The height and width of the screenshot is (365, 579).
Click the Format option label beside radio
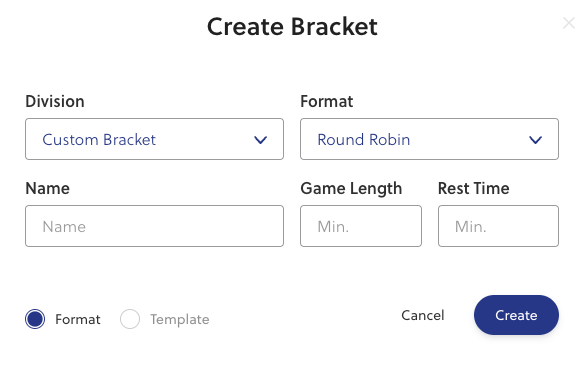pos(78,319)
